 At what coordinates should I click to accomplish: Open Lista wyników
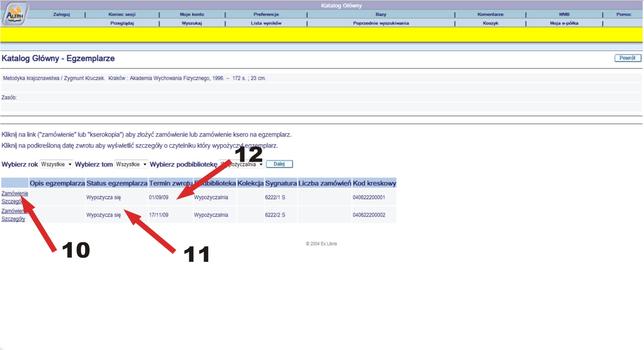point(266,23)
